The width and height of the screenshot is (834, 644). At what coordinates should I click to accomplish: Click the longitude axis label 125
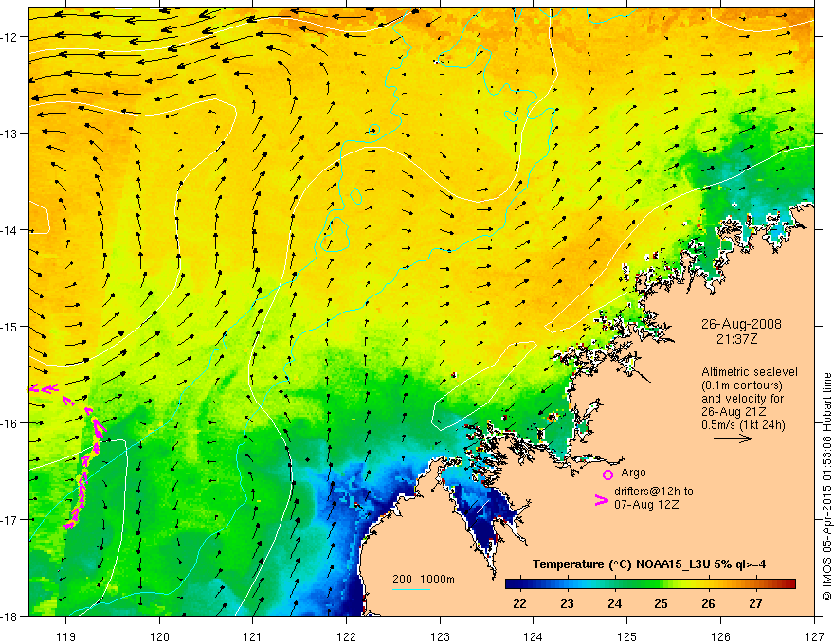point(627,636)
